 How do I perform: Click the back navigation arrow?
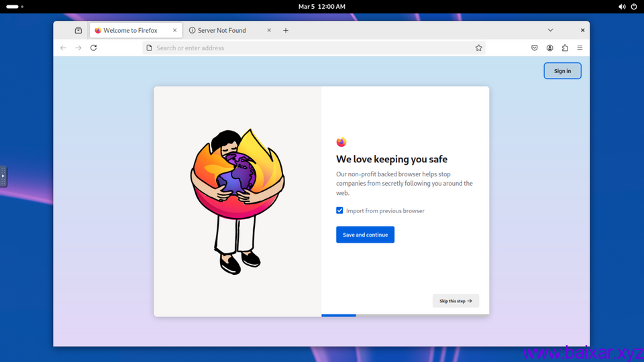tap(64, 48)
